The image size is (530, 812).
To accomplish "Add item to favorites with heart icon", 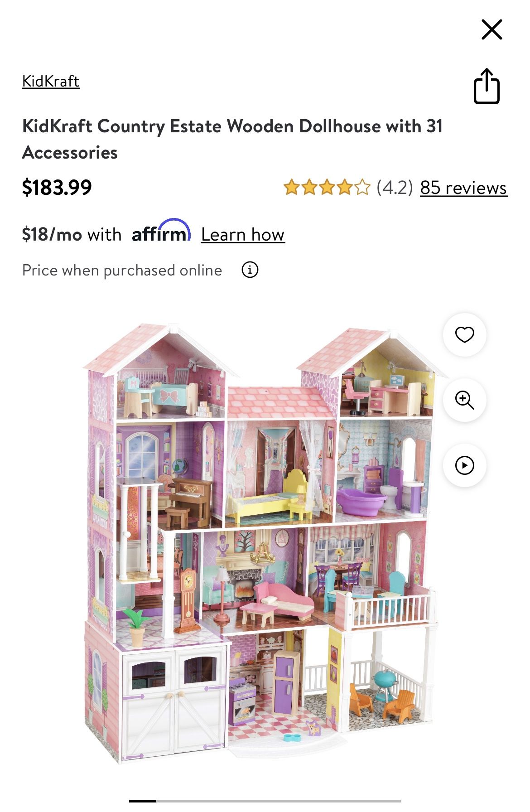I will (464, 335).
